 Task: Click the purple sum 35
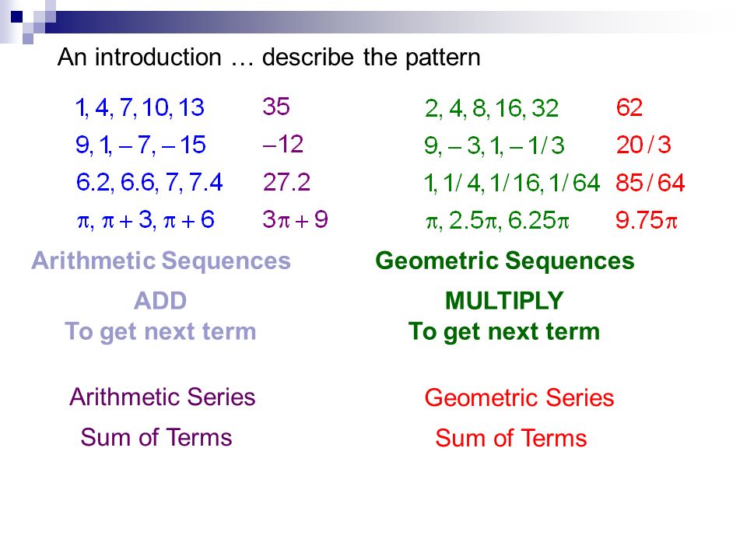[275, 107]
